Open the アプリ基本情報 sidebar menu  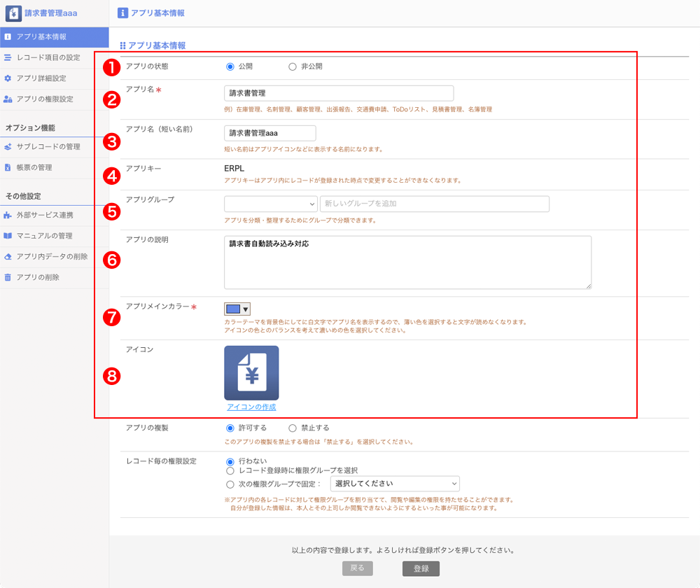tap(54, 37)
